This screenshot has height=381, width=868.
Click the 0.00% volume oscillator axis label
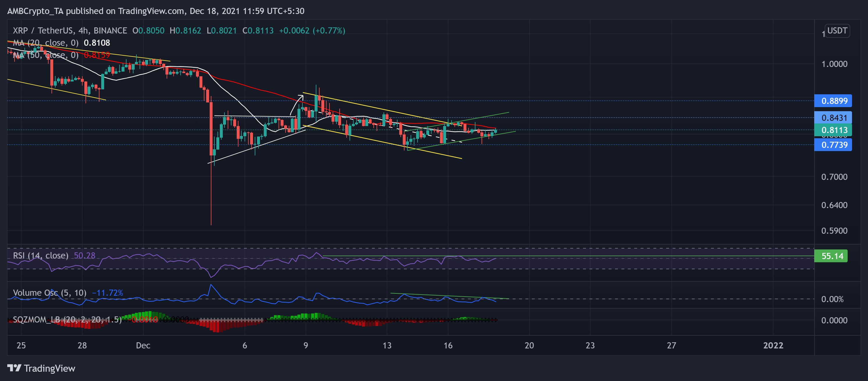[x=832, y=299]
